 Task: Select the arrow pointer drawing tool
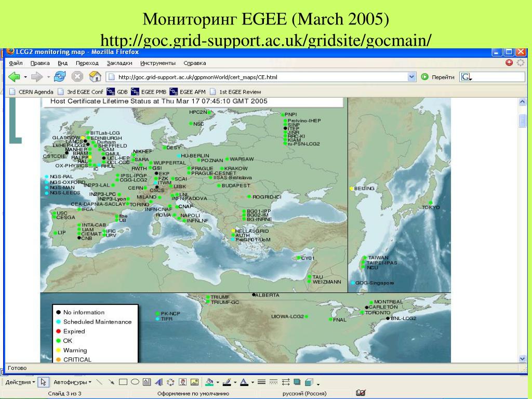point(43,382)
